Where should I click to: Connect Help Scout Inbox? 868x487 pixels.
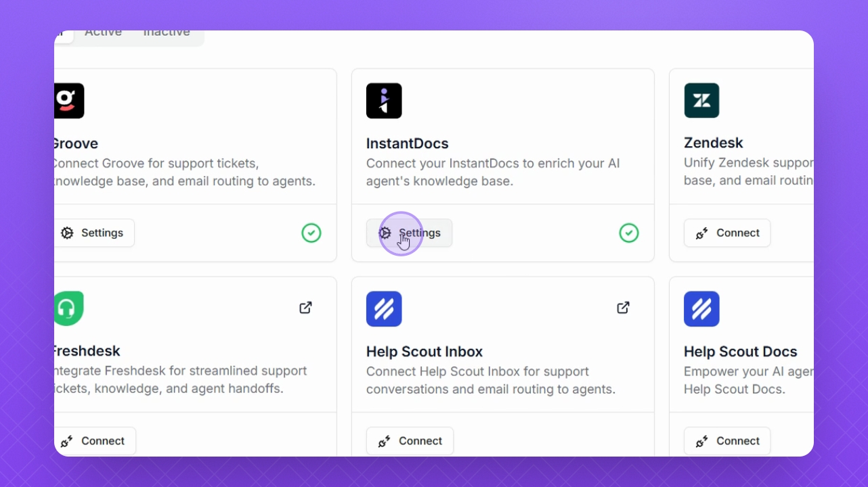point(410,441)
